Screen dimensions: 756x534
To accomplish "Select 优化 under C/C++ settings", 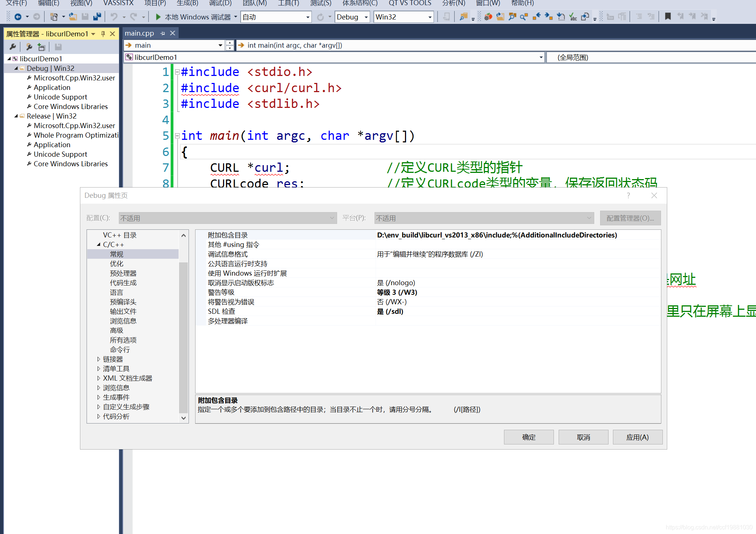I will 117,264.
